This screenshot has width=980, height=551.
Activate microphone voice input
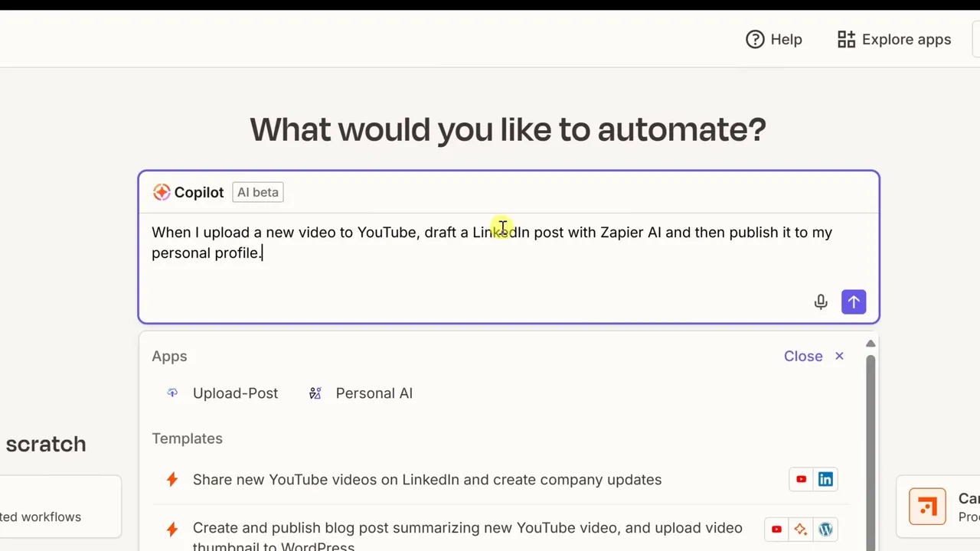pyautogui.click(x=821, y=302)
